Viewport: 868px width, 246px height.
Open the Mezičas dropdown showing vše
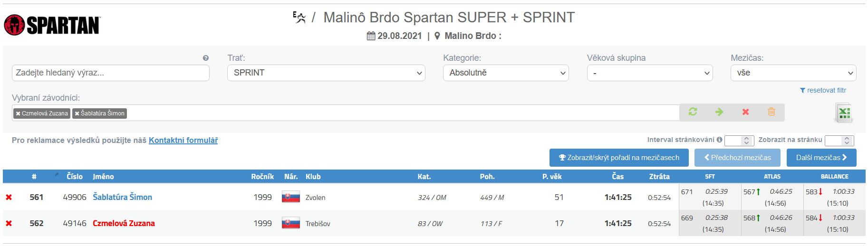[793, 73]
